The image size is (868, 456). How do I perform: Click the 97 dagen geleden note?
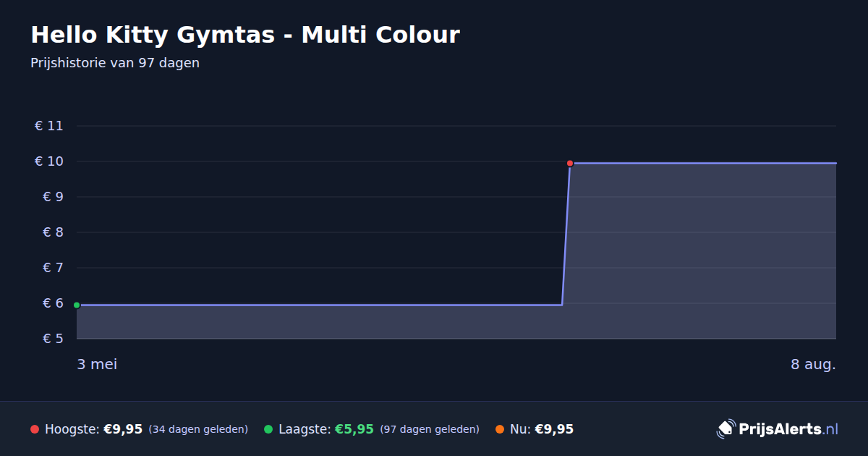[430, 429]
